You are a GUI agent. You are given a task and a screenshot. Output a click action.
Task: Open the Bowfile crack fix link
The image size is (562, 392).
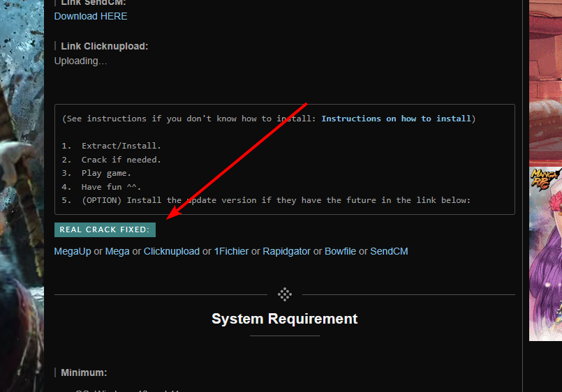click(x=340, y=251)
